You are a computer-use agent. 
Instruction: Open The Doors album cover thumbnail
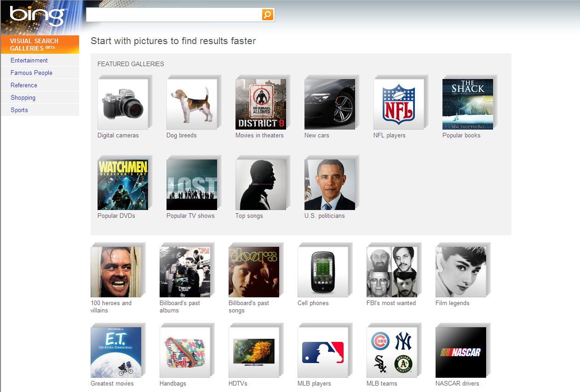254,272
